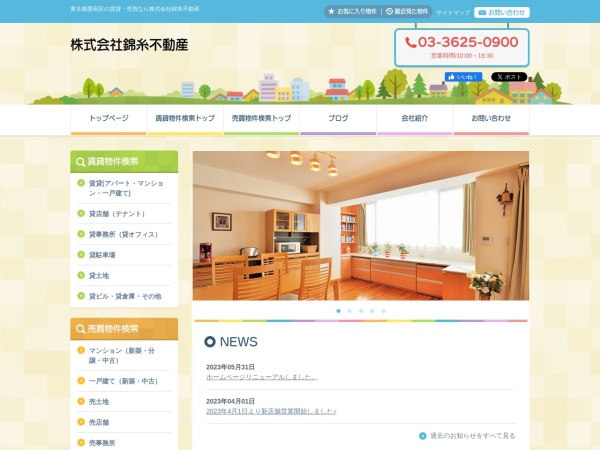Open ブログ navigation item
This screenshot has height=450, width=600.
tap(338, 118)
